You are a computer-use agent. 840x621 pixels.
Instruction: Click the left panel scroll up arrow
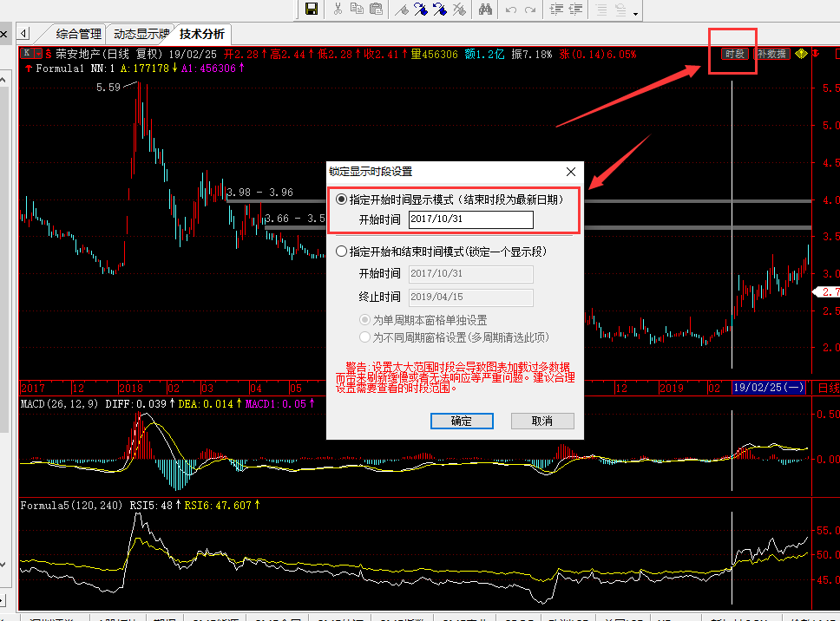pos(3,80)
